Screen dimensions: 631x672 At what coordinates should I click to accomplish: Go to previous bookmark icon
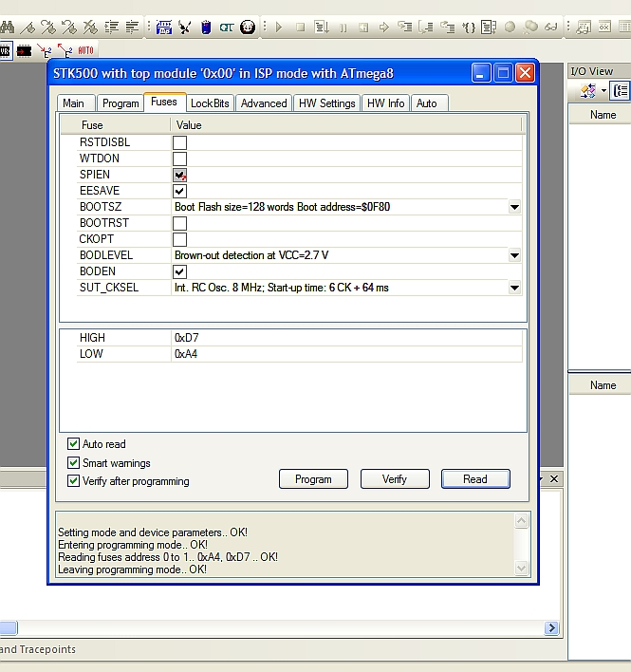[69, 28]
